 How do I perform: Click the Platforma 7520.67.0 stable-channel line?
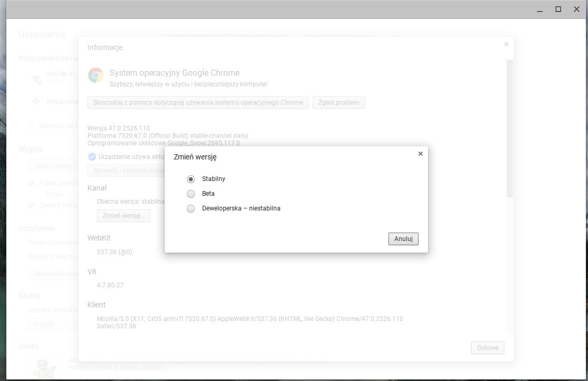[167, 135]
